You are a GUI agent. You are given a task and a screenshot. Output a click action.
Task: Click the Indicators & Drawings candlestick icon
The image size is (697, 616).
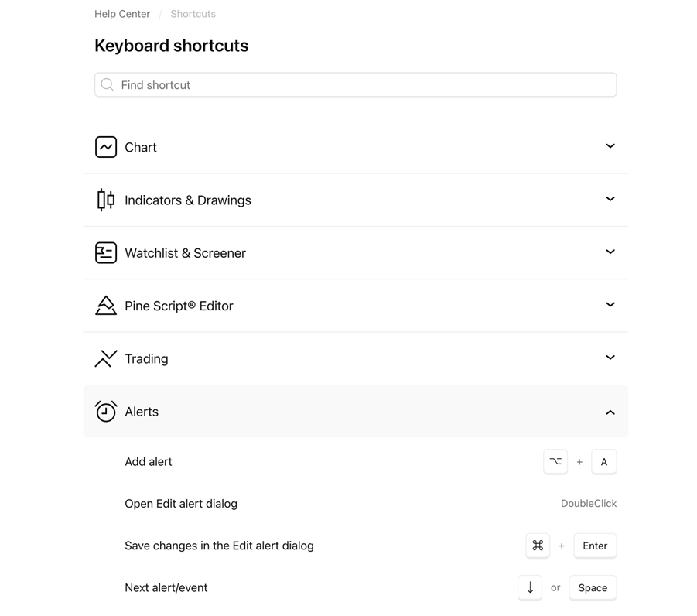[x=106, y=200]
